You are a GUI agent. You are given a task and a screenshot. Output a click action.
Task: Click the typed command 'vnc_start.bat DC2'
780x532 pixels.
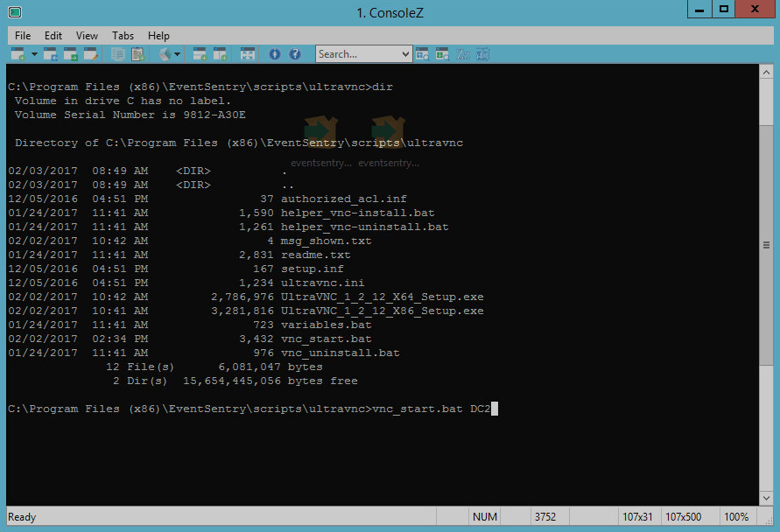click(432, 409)
